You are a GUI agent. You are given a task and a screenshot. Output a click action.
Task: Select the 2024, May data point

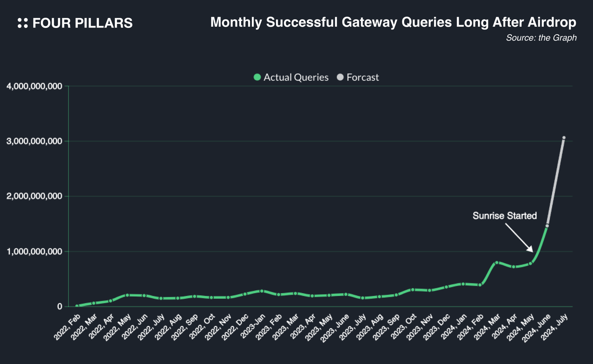tap(530, 263)
